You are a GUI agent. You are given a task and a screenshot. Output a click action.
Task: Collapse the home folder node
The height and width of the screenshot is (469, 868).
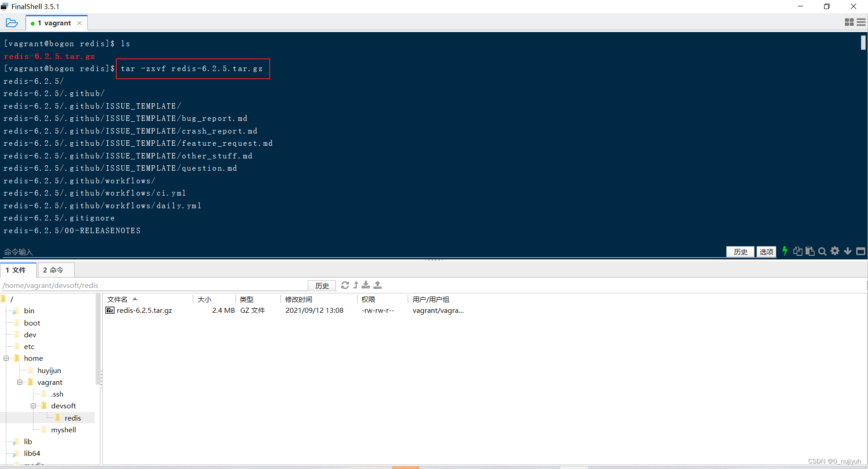(6, 359)
